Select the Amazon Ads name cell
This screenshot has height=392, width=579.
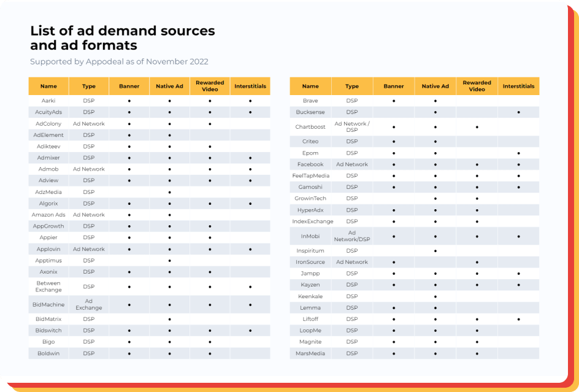point(48,215)
